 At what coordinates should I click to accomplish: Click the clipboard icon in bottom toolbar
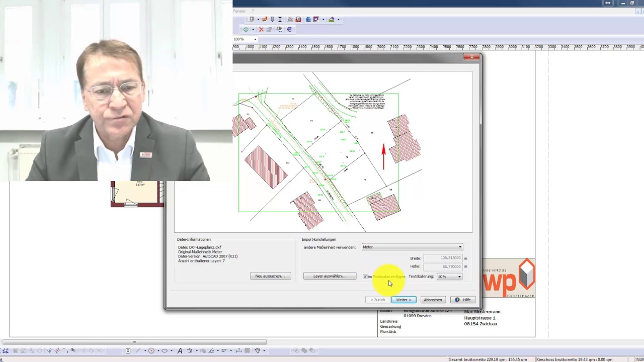pyautogui.click(x=128, y=350)
